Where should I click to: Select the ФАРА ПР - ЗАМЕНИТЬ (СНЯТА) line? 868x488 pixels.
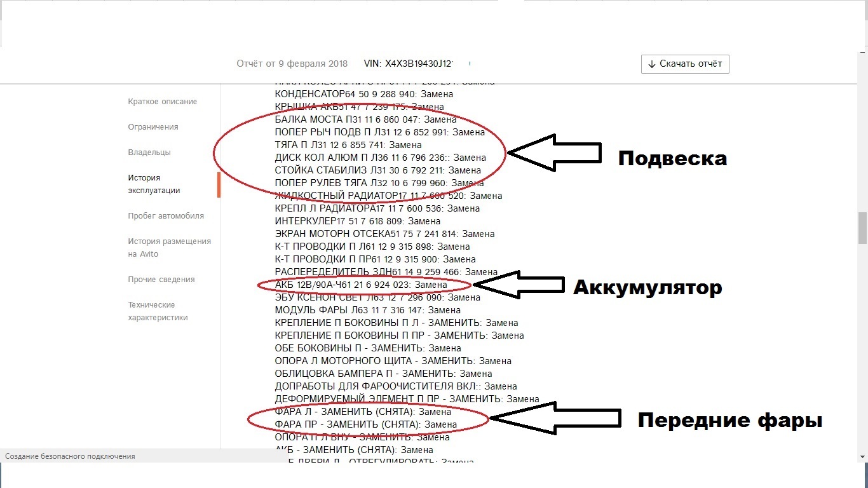365,424
